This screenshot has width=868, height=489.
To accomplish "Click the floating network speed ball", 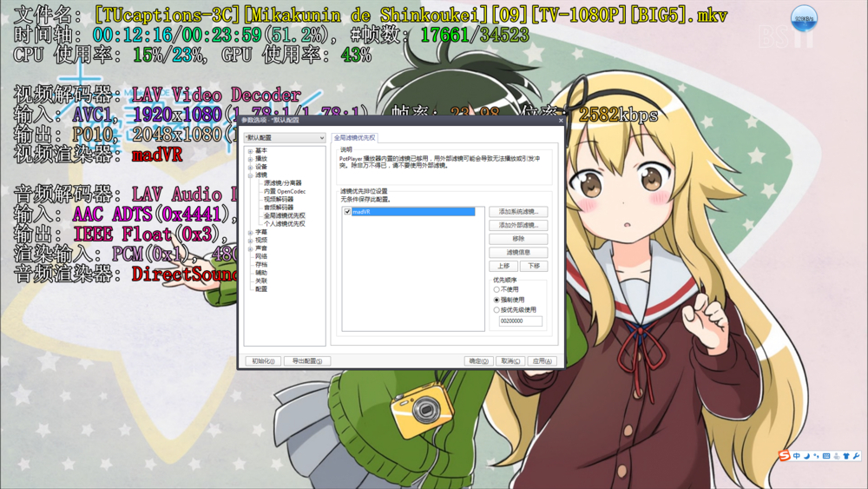I will pyautogui.click(x=804, y=19).
